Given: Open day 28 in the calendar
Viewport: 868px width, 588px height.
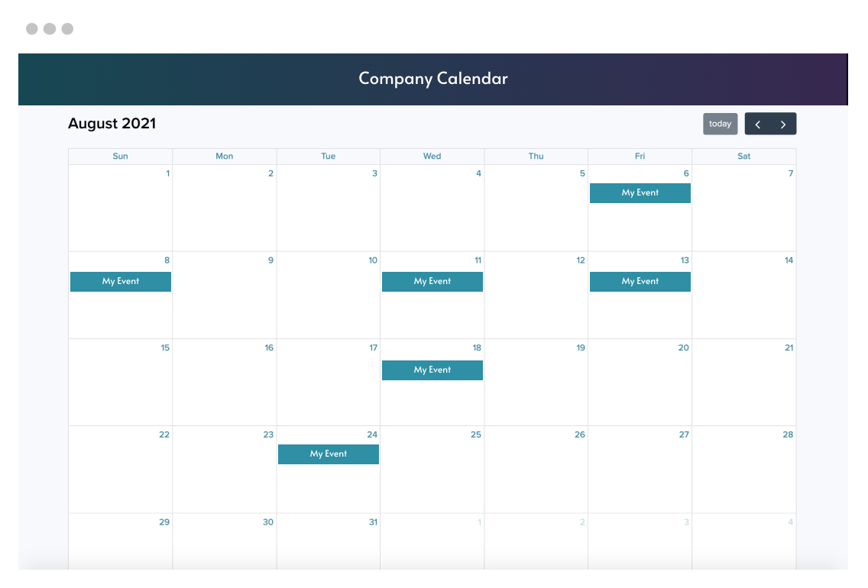Looking at the screenshot, I should point(788,435).
